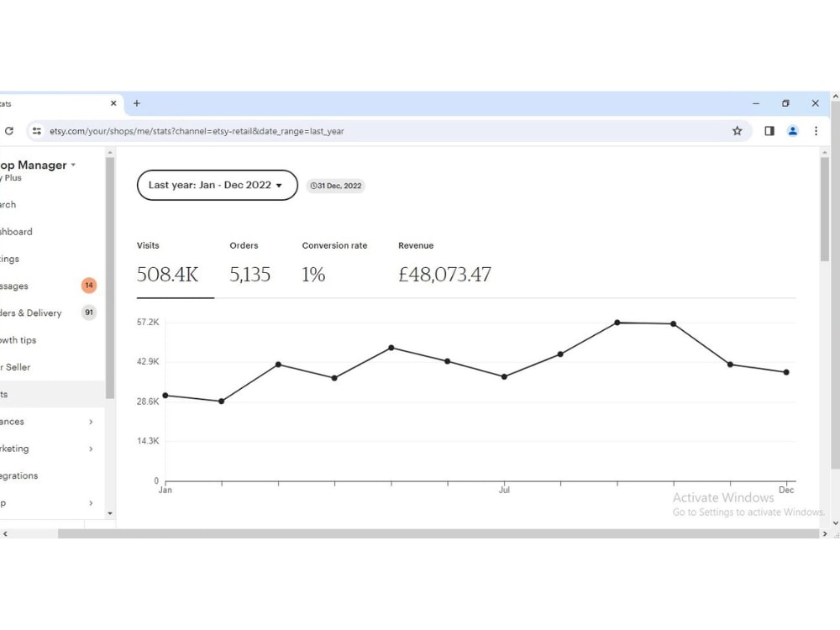Restore down the browser window
840x630 pixels.
[785, 103]
